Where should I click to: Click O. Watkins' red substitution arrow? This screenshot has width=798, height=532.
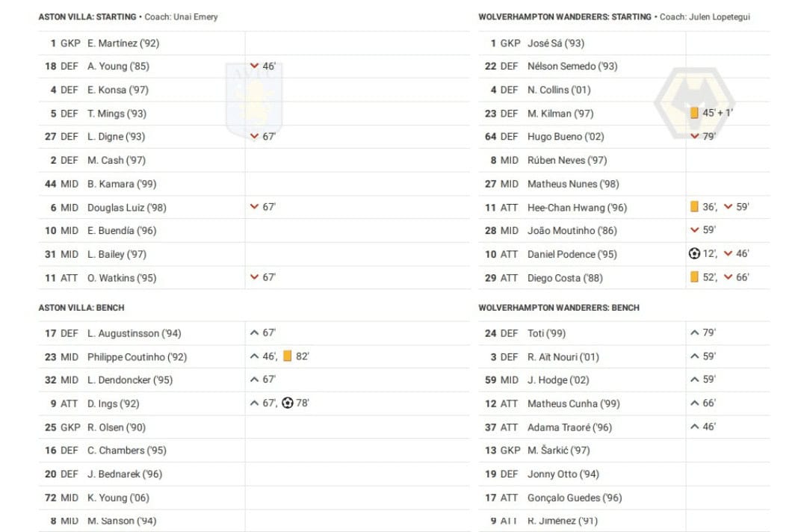(x=255, y=277)
